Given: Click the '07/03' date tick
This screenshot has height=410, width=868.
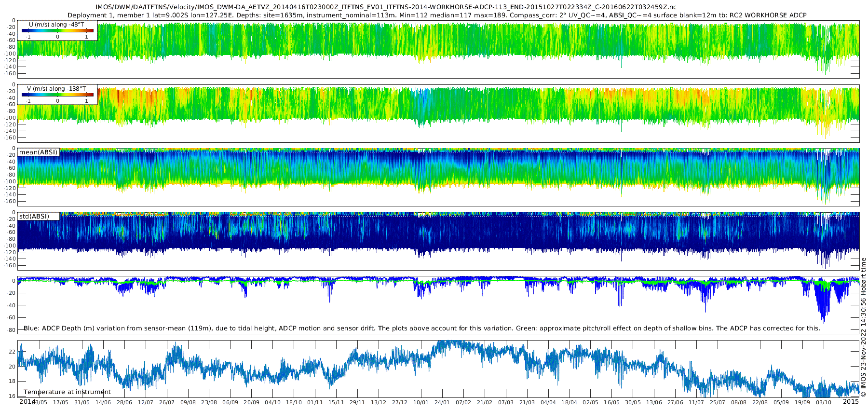Looking at the screenshot, I should point(506,403).
